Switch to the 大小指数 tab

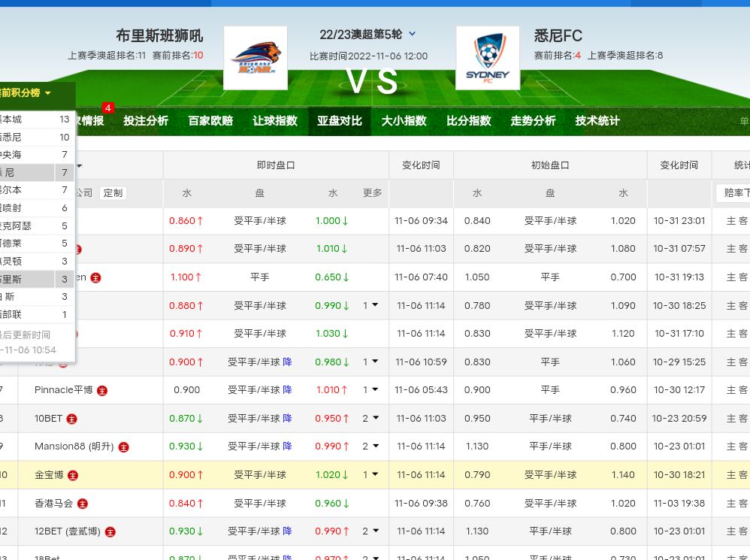point(404,120)
